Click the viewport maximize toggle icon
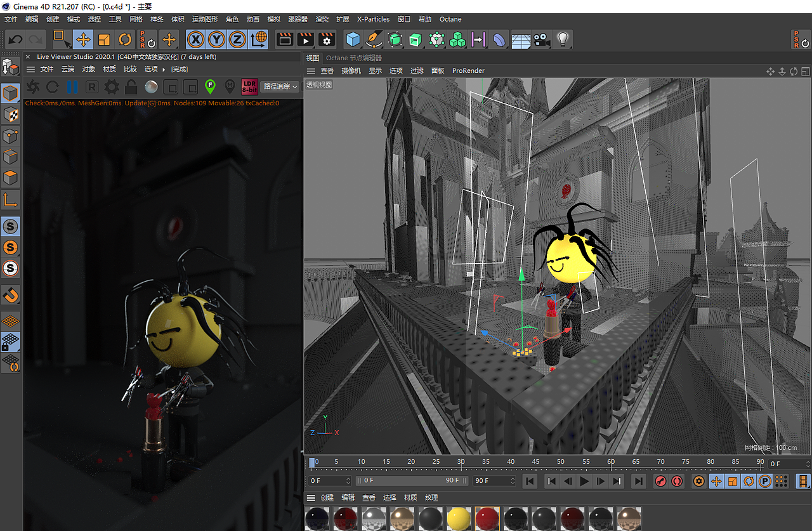The height and width of the screenshot is (531, 812). tap(805, 71)
